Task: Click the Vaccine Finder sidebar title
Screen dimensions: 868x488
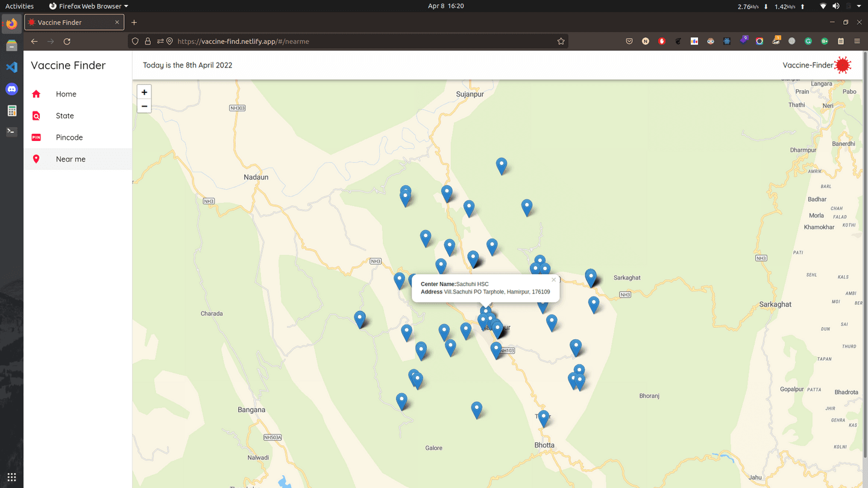Action: [x=68, y=65]
